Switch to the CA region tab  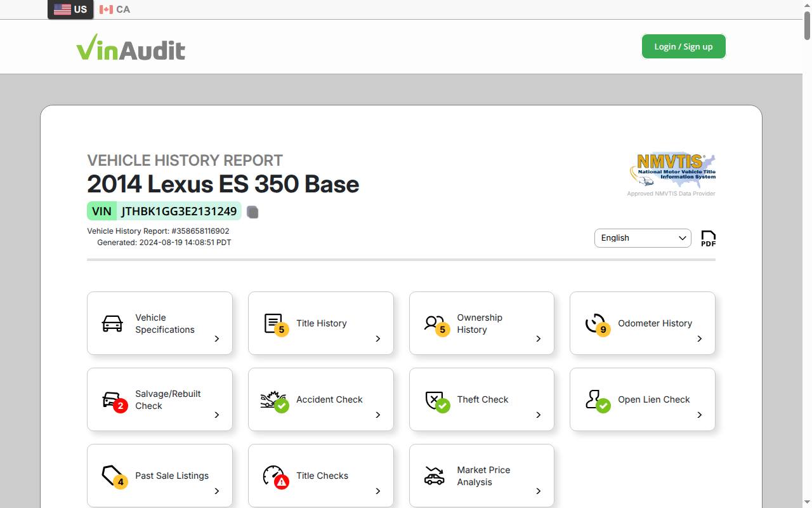point(115,10)
